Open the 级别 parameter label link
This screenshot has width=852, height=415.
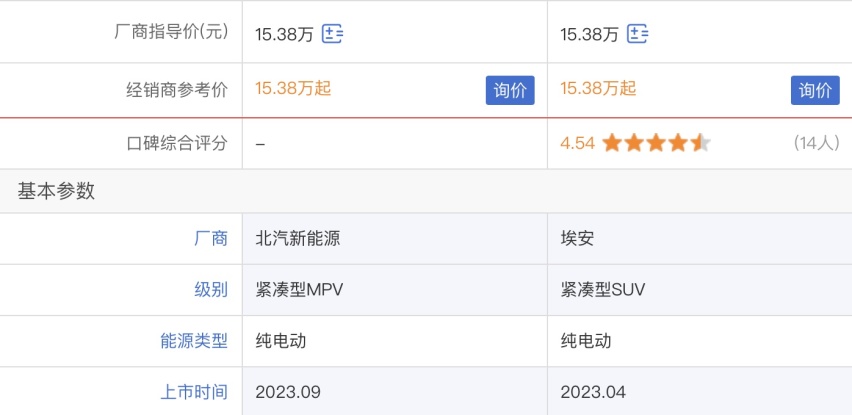pos(211,290)
